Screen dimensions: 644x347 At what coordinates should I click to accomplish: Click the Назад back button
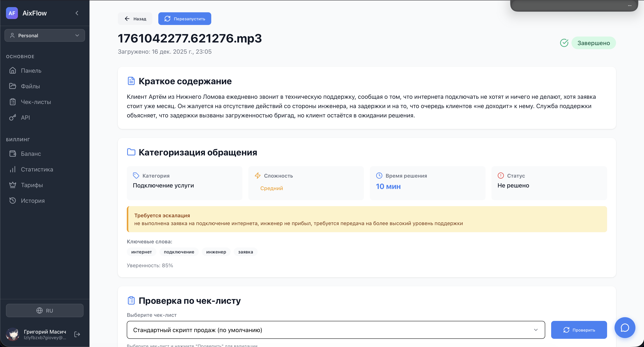coord(135,19)
